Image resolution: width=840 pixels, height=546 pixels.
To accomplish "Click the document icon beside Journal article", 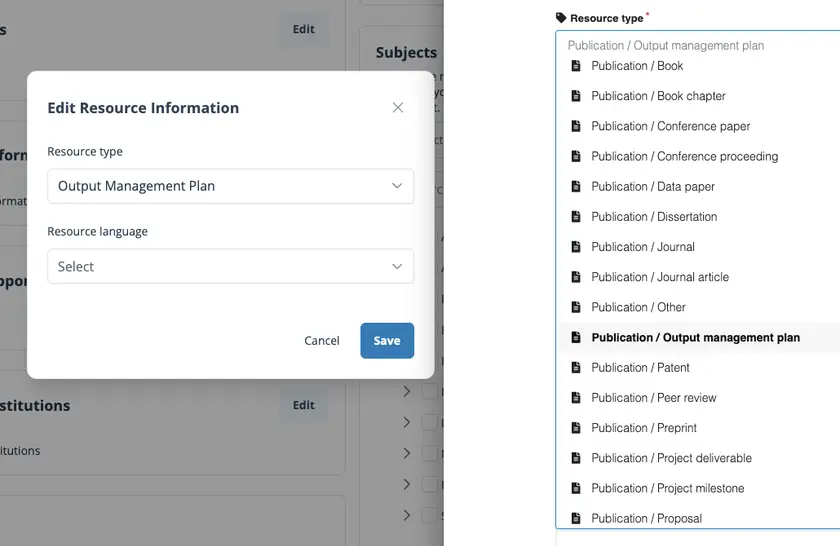I will [576, 277].
